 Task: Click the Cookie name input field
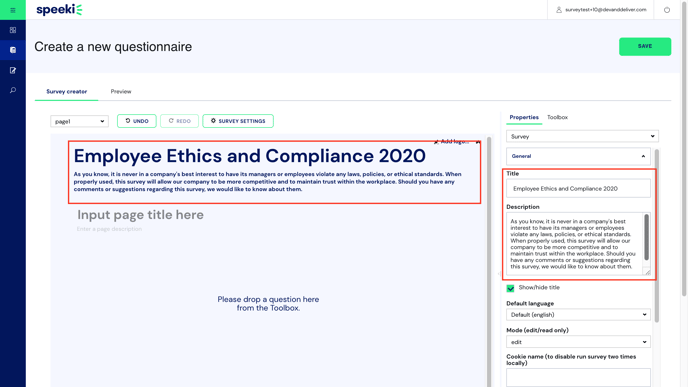click(578, 378)
